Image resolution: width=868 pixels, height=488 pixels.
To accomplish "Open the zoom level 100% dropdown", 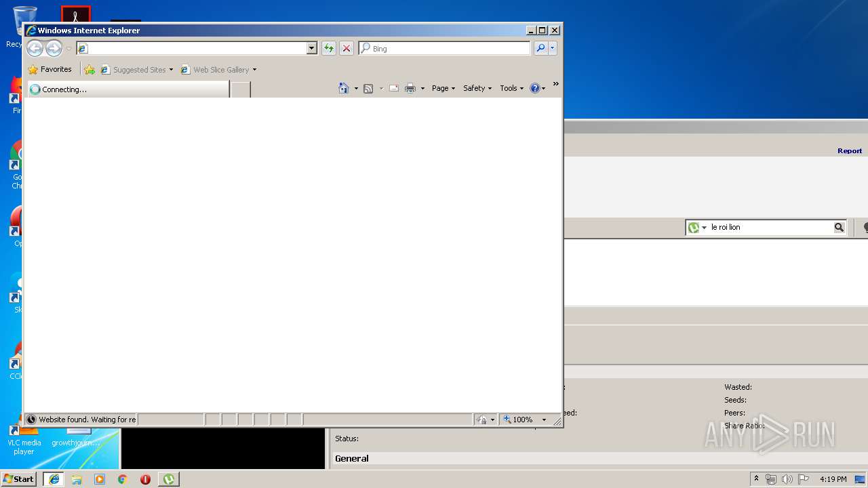I will click(544, 420).
